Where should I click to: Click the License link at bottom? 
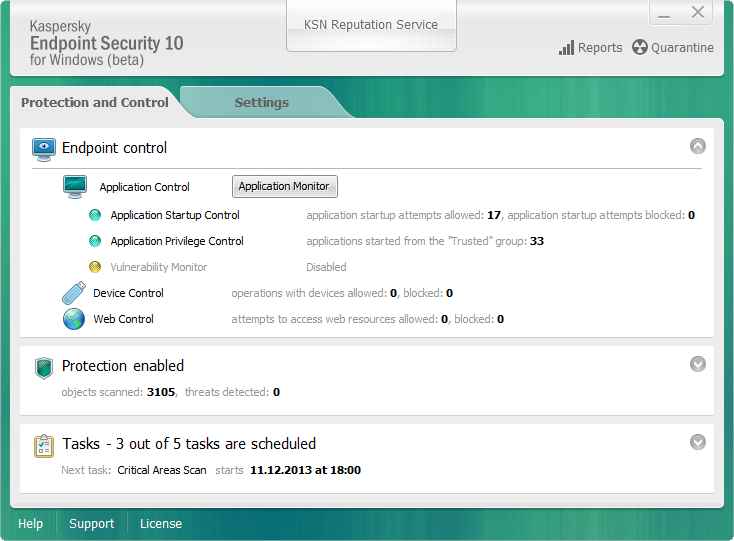tap(160, 523)
